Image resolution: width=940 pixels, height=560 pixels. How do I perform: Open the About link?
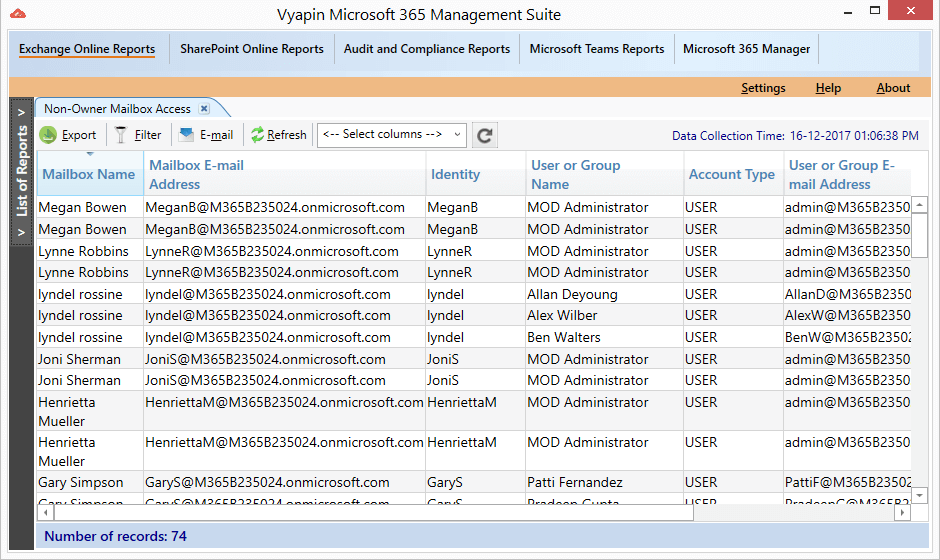(x=893, y=88)
